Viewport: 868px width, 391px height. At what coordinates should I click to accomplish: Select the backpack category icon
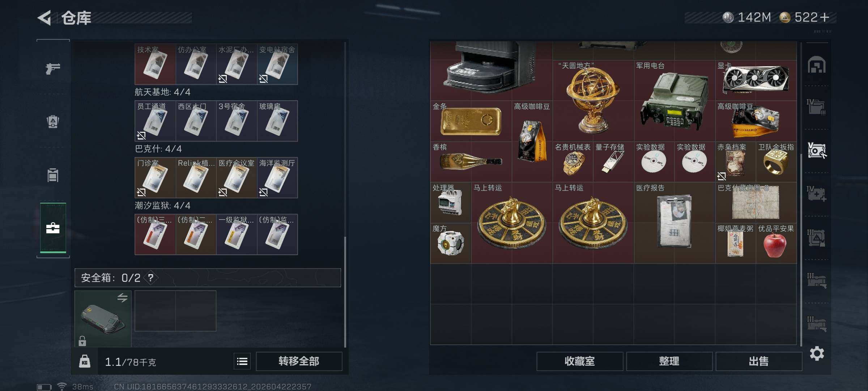coord(53,121)
